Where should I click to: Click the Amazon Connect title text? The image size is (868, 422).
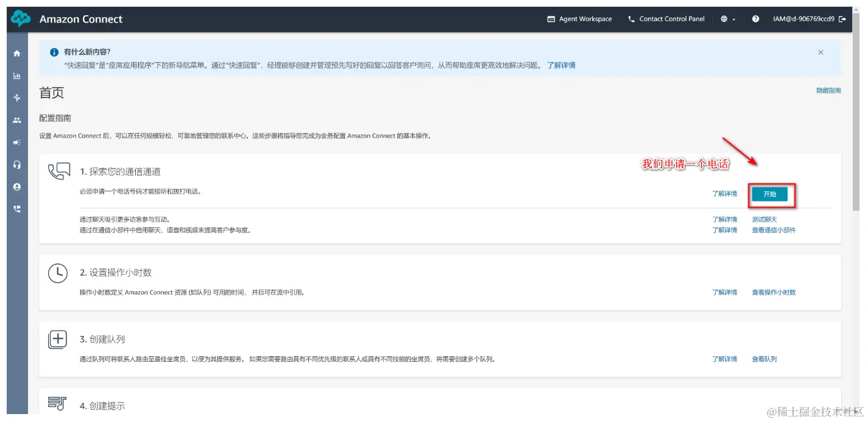pyautogui.click(x=81, y=19)
